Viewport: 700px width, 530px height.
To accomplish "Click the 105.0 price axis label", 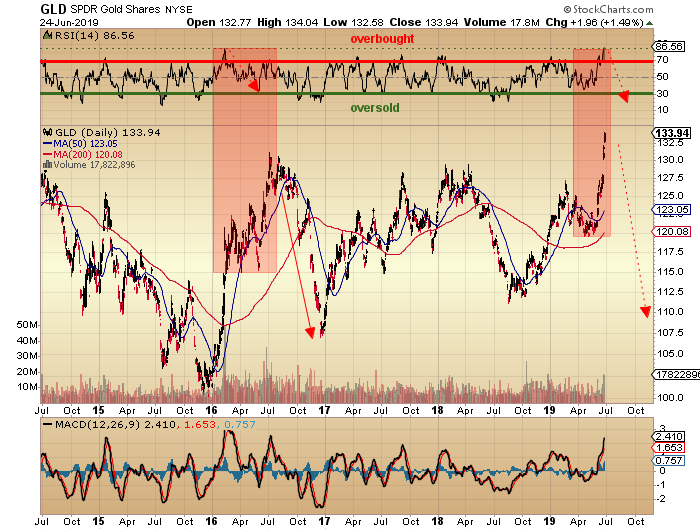I will point(670,354).
